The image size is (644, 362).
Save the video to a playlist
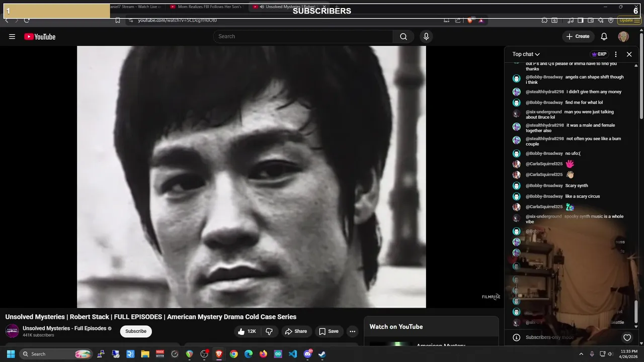(x=329, y=331)
